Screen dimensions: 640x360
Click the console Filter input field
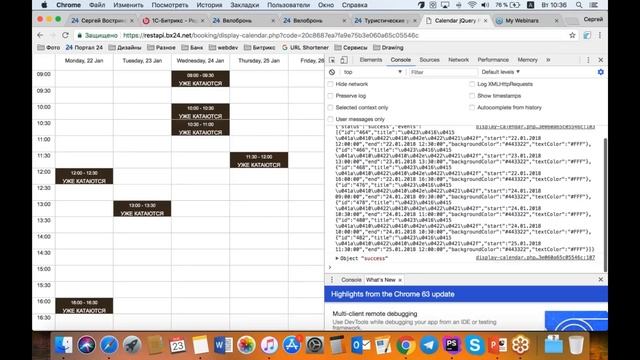pos(443,72)
